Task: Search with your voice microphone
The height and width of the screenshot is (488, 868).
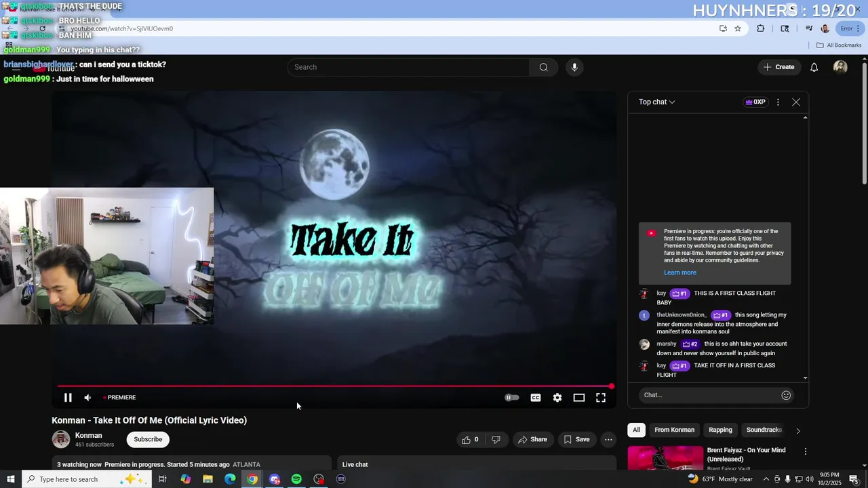Action: coord(574,67)
